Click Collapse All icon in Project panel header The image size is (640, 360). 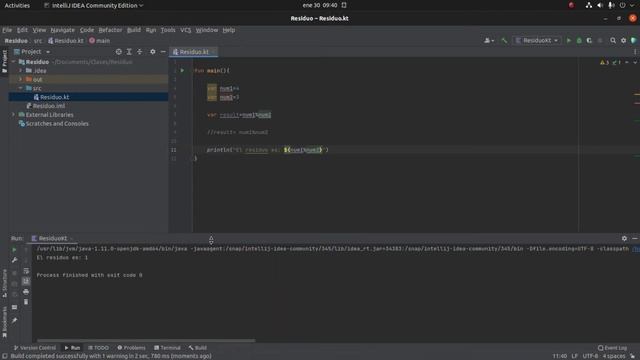(140, 52)
